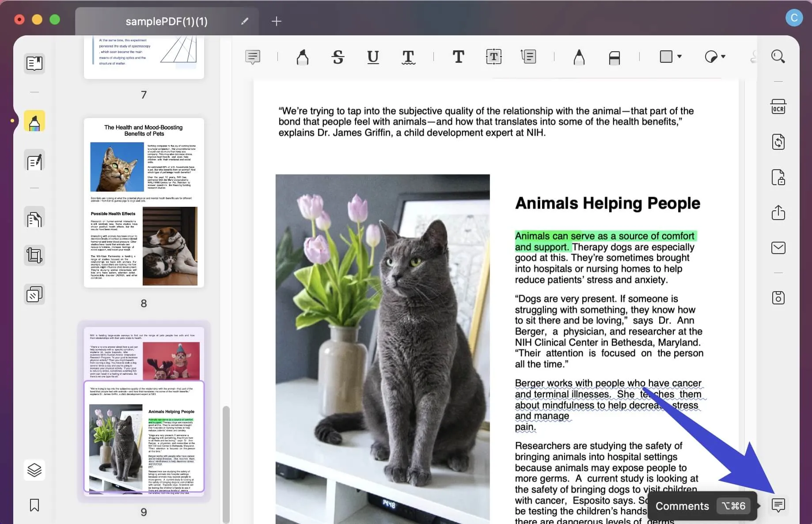
Task: Add a sticky note comment
Action: [253, 57]
